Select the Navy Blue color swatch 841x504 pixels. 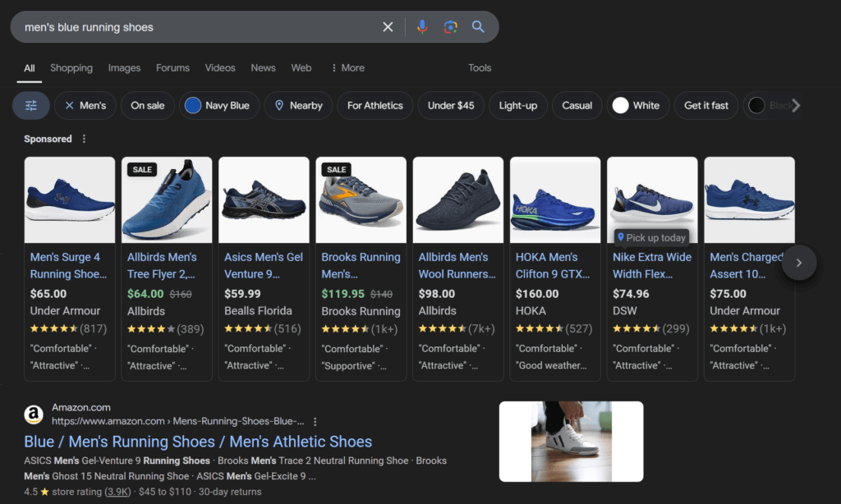tap(191, 105)
